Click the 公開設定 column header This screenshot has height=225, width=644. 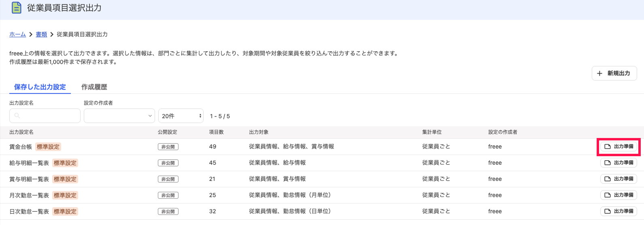168,132
